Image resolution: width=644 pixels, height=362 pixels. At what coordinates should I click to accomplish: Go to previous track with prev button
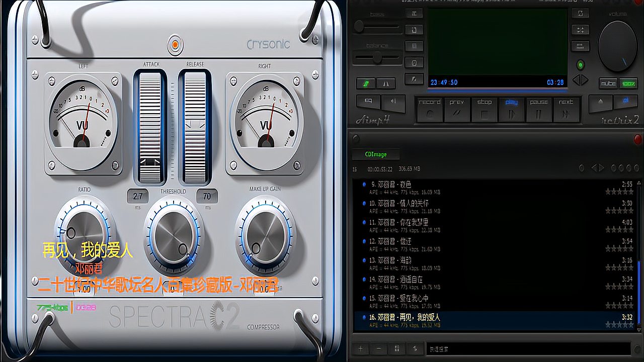pyautogui.click(x=457, y=109)
